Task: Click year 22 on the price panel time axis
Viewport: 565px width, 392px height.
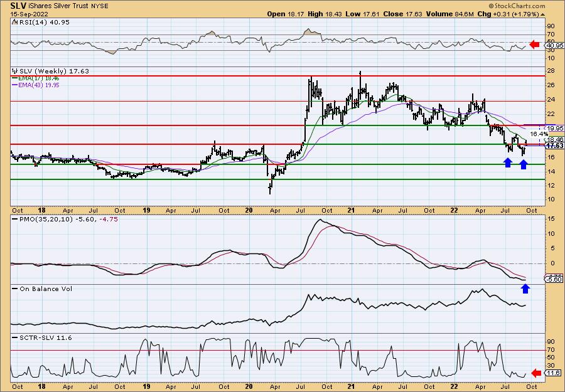Action: pyautogui.click(x=455, y=210)
